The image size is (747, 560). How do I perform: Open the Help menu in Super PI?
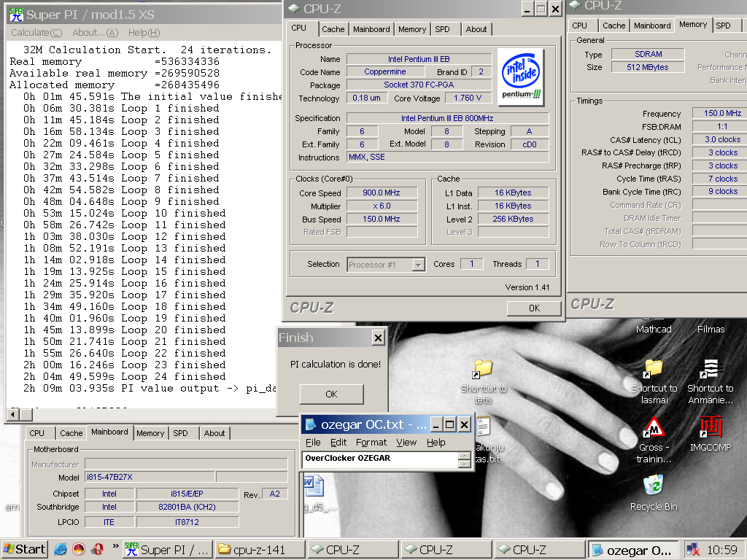point(144,32)
